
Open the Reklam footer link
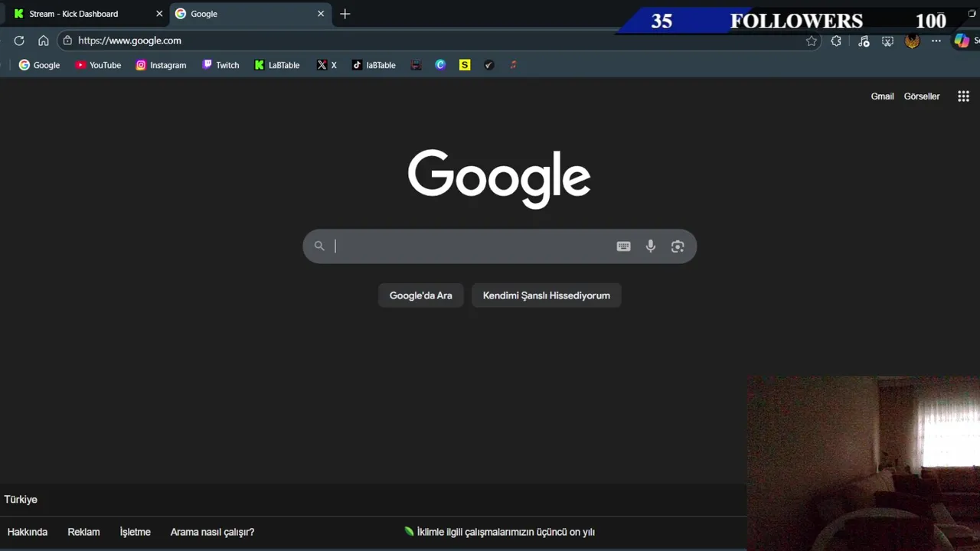tap(83, 532)
